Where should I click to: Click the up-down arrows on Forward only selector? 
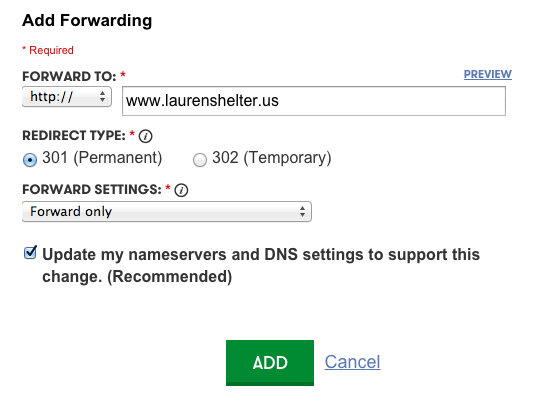click(302, 211)
